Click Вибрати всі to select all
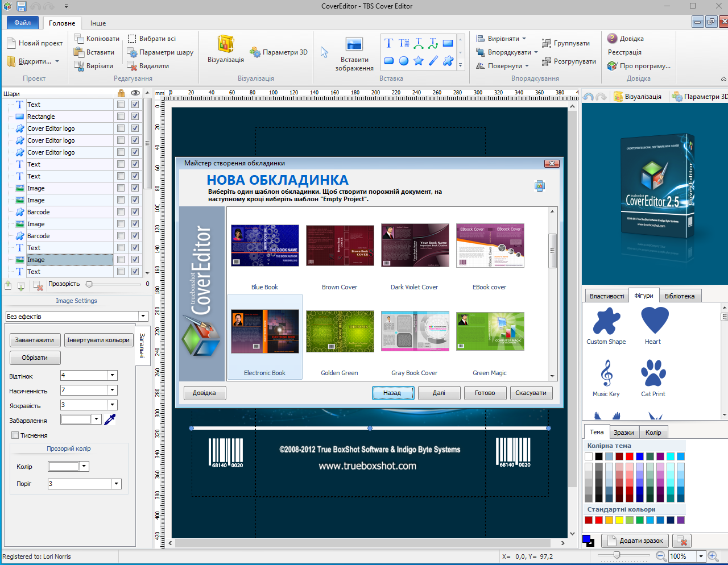This screenshot has height=565, width=728. 151,39
